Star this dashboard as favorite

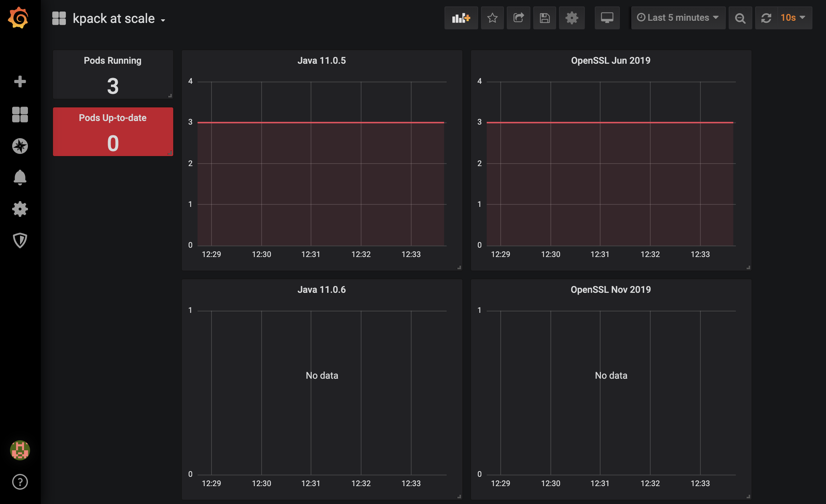492,18
